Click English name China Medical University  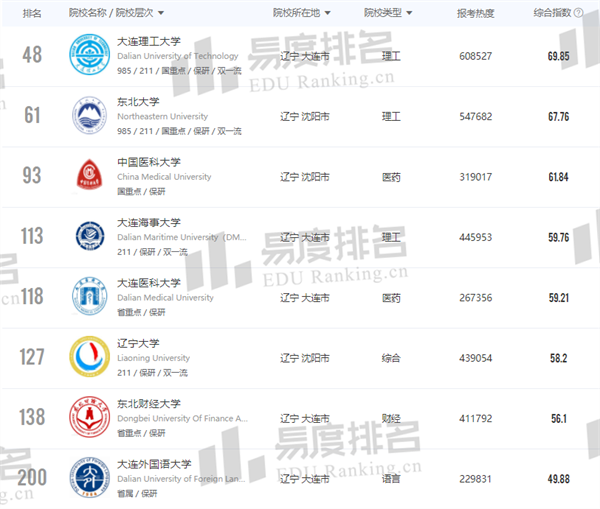coord(164,177)
